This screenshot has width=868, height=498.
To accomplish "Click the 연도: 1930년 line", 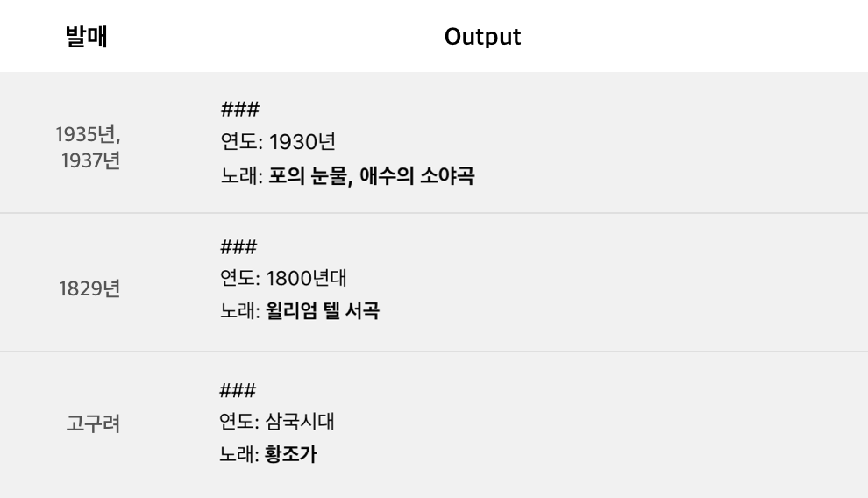I will [278, 142].
